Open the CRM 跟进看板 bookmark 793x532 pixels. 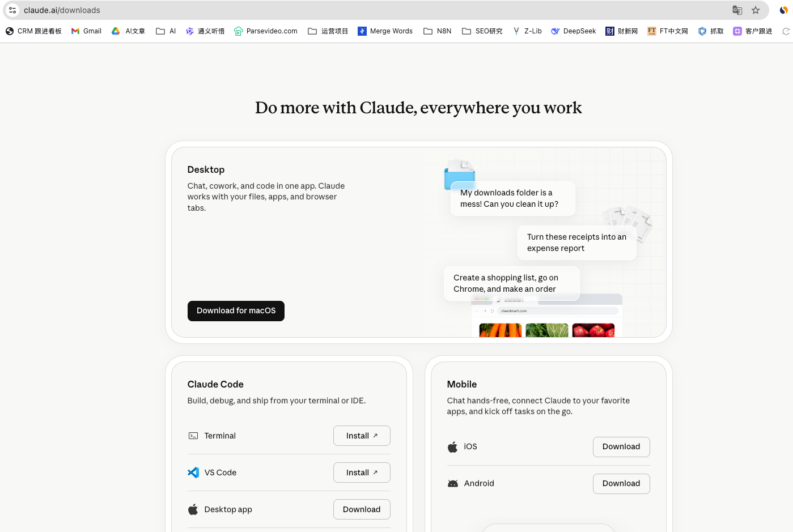(x=33, y=31)
